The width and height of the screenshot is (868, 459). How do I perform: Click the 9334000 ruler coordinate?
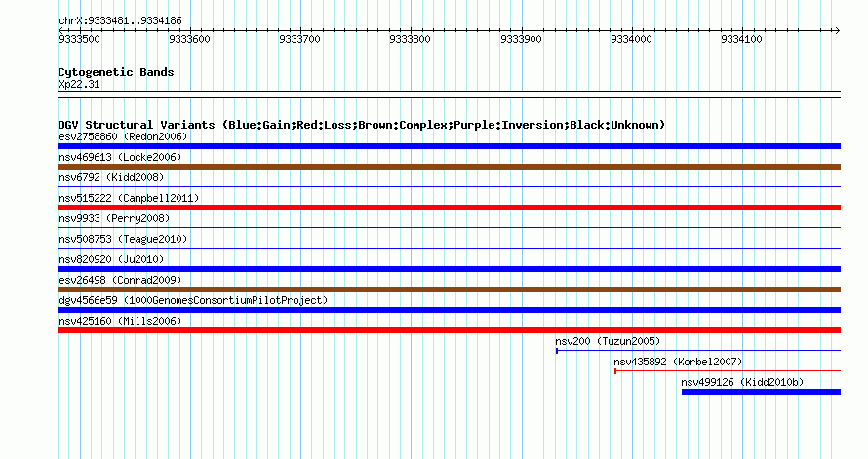click(x=631, y=39)
